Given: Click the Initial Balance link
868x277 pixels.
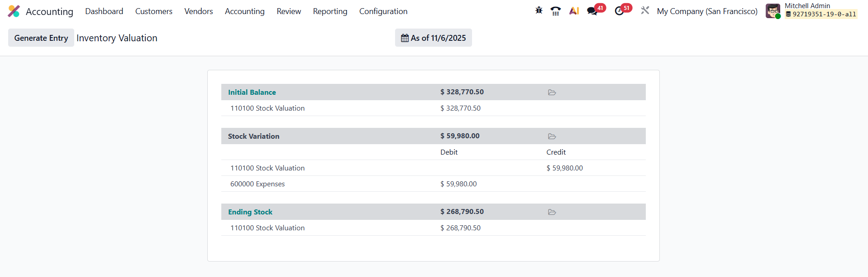Looking at the screenshot, I should (252, 92).
